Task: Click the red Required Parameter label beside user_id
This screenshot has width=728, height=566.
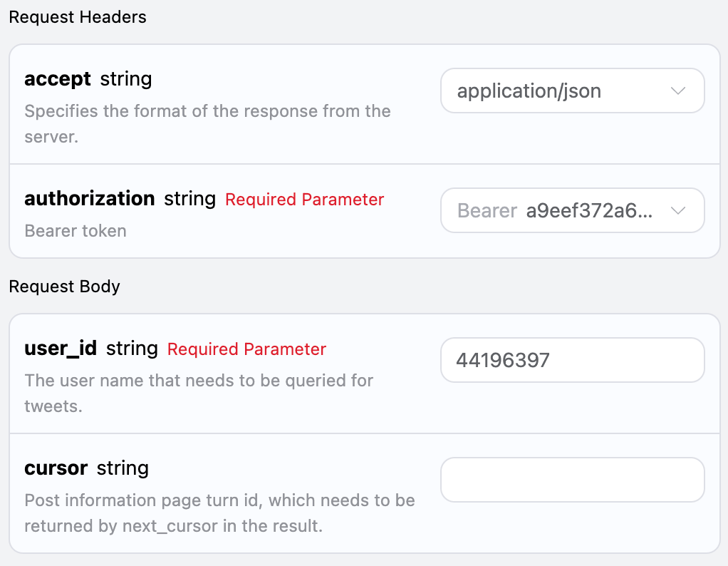Action: coord(246,349)
